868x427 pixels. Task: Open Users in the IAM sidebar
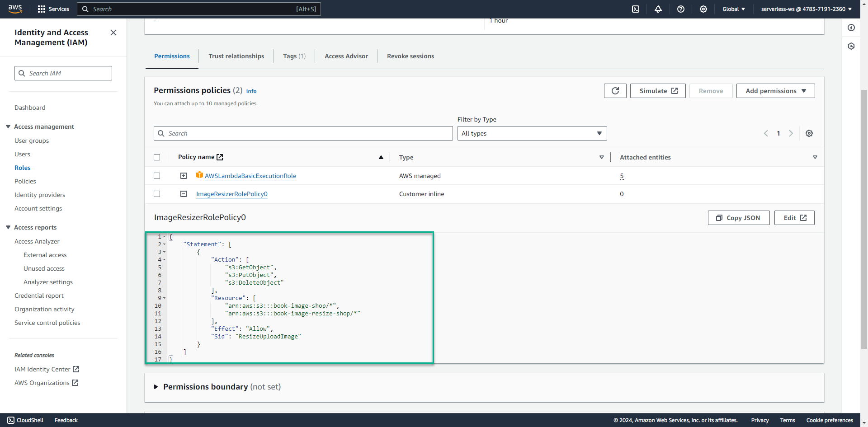(x=22, y=154)
